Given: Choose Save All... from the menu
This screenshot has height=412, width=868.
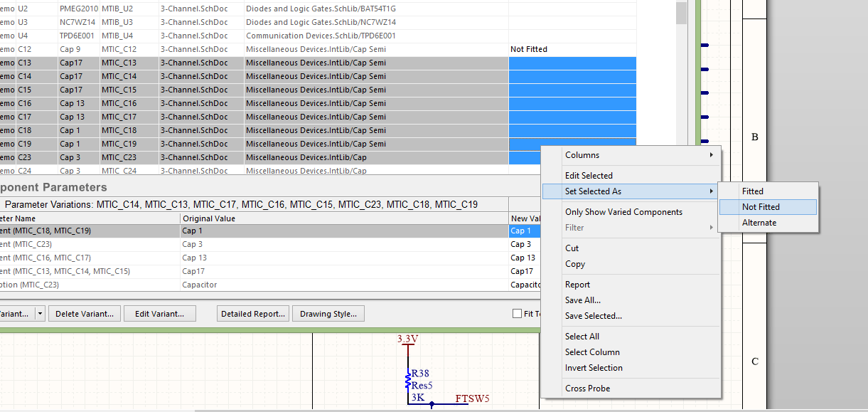Looking at the screenshot, I should 631,300.
